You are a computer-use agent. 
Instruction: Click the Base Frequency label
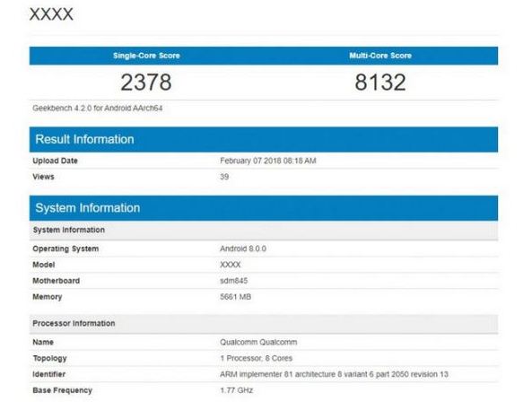63,390
